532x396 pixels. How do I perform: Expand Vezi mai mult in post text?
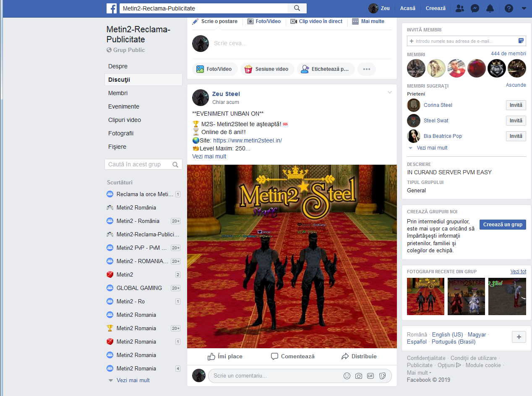coord(209,156)
